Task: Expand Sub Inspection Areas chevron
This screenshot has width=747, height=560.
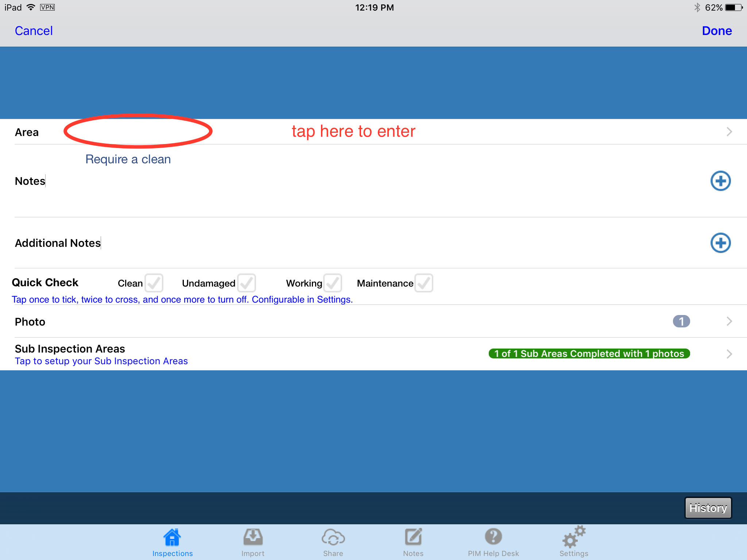Action: (x=729, y=354)
